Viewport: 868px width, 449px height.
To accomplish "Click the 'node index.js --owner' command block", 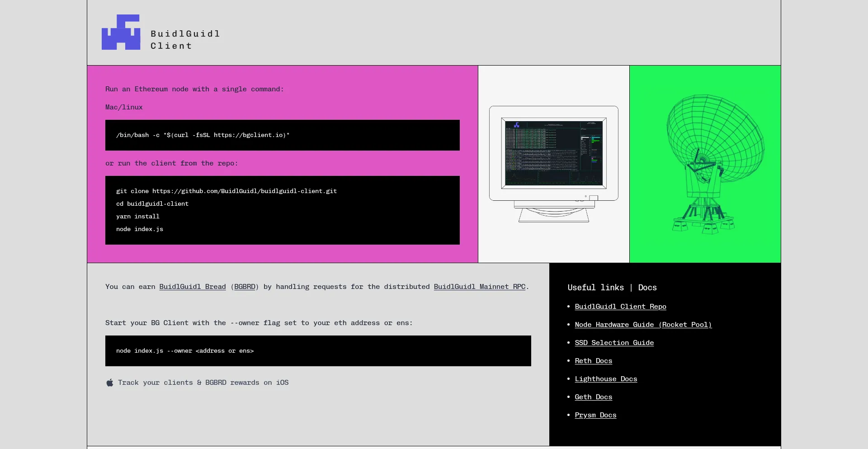I will point(318,351).
